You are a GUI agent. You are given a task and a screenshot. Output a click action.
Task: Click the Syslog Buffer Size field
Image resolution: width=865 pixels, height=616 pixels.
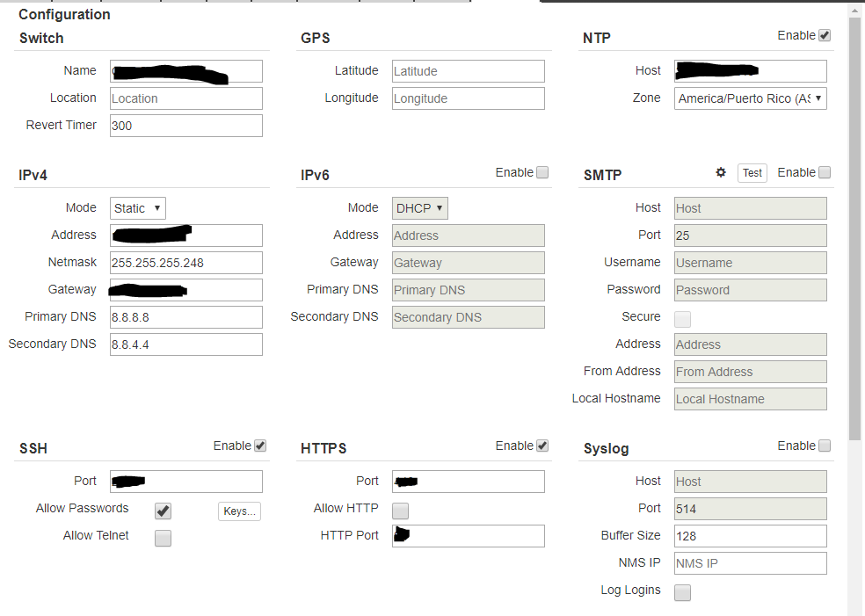[x=750, y=536]
